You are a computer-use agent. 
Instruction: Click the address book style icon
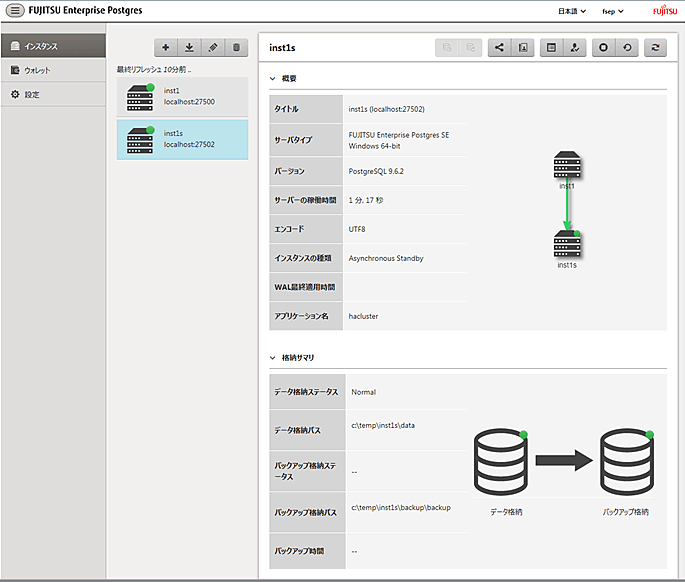[523, 47]
